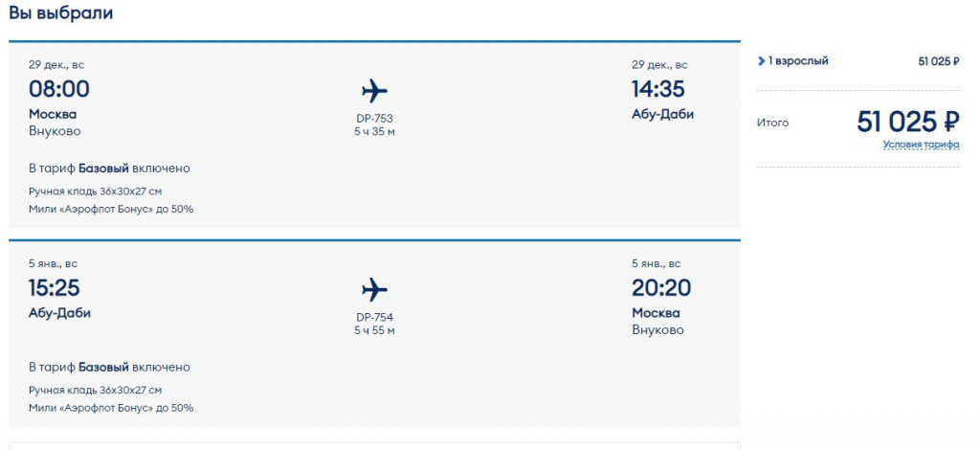Select the 14:35 arrival time in Абу-Даби
This screenshot has width=980, height=450.
point(658,89)
